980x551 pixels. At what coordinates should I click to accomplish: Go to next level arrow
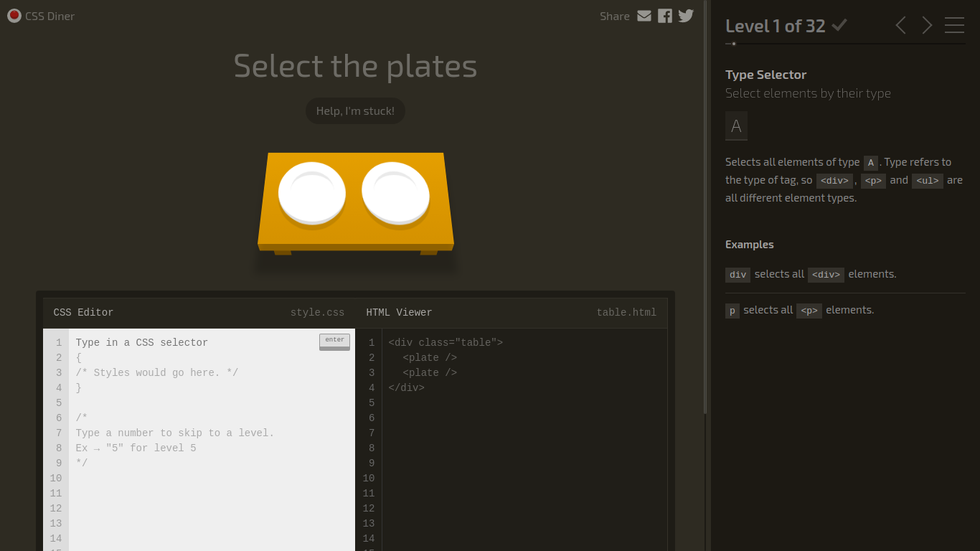927,26
